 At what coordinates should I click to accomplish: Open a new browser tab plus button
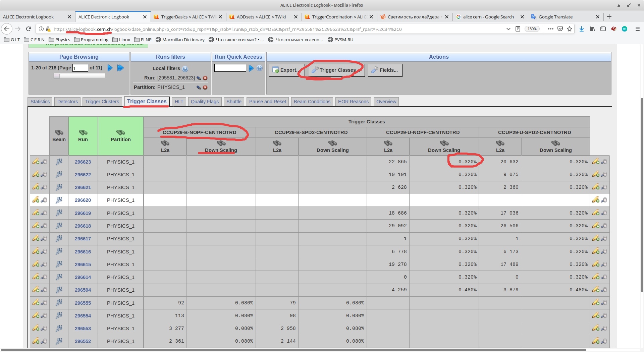609,17
